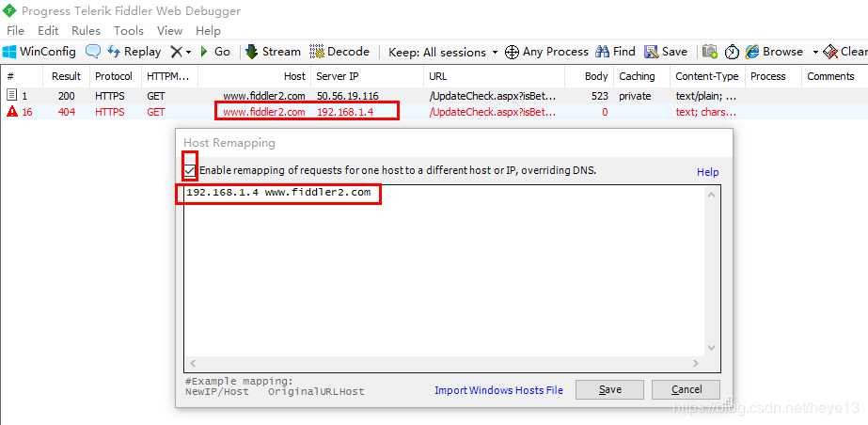Click the horizontal scroll left arrow
868x425 pixels.
[x=193, y=364]
